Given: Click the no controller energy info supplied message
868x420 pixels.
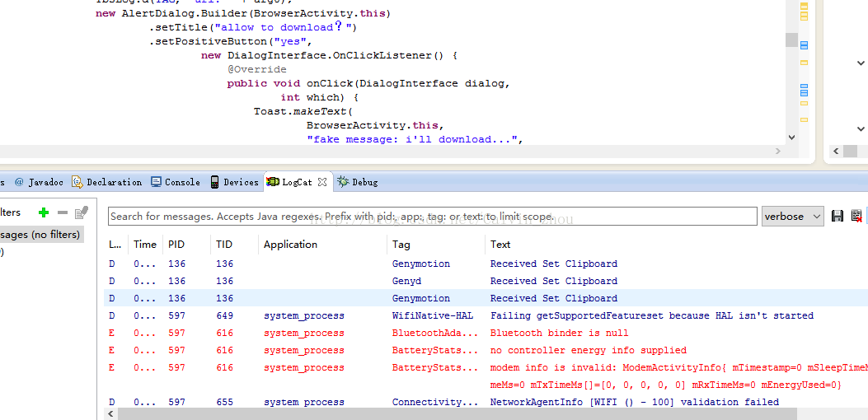Looking at the screenshot, I should [588, 350].
